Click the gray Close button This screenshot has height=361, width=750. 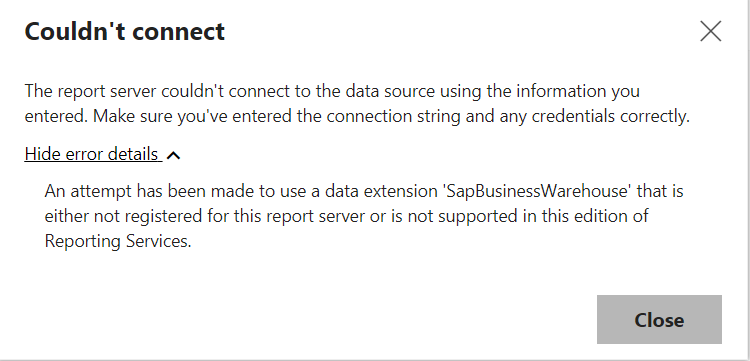659,319
